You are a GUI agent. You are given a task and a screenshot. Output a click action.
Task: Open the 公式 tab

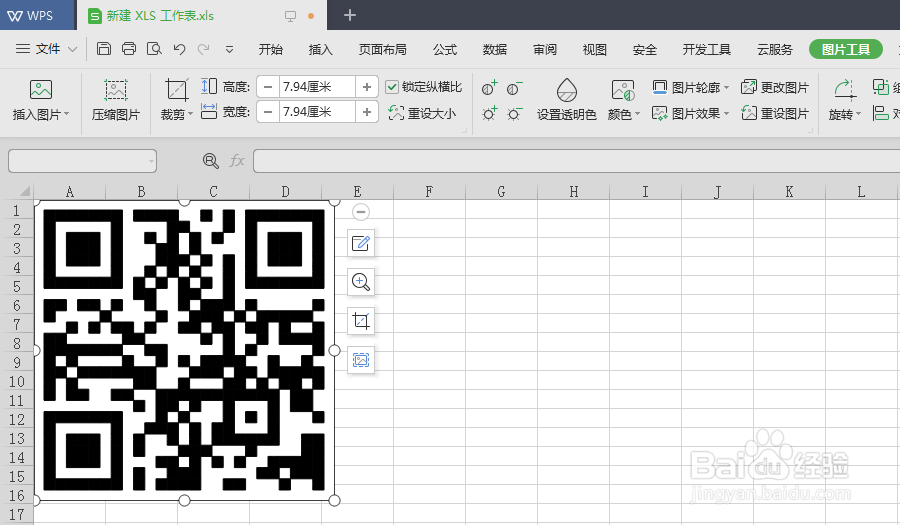point(445,49)
